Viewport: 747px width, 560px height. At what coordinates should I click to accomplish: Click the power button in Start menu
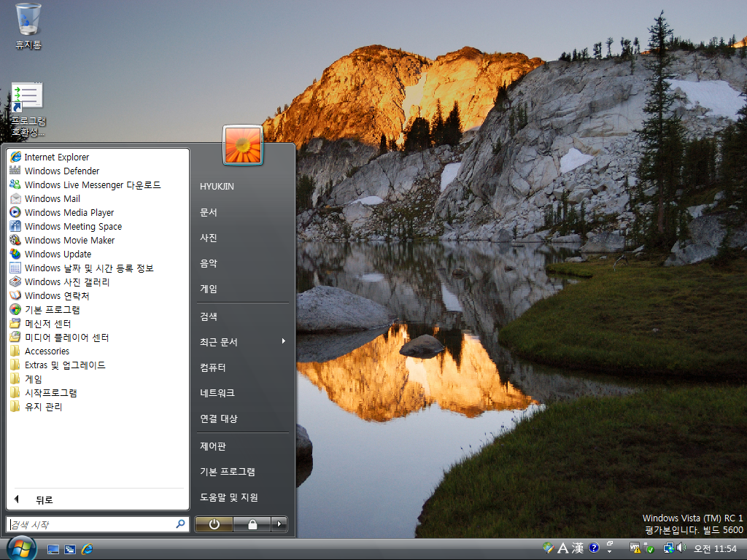(214, 524)
